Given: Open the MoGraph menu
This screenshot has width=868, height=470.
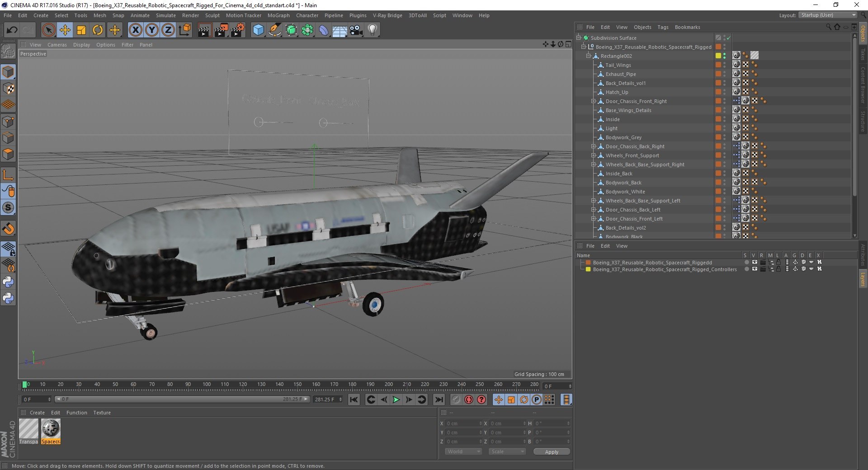Looking at the screenshot, I should 278,15.
